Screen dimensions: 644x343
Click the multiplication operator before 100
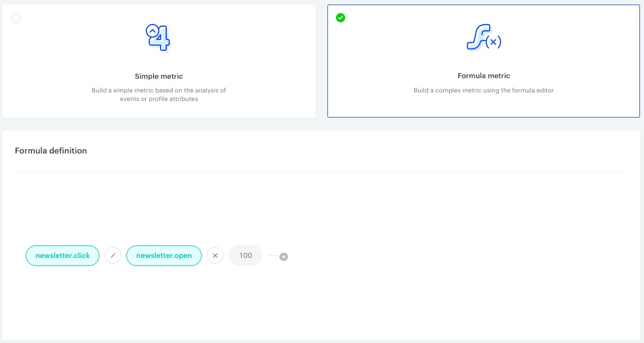[x=215, y=256]
